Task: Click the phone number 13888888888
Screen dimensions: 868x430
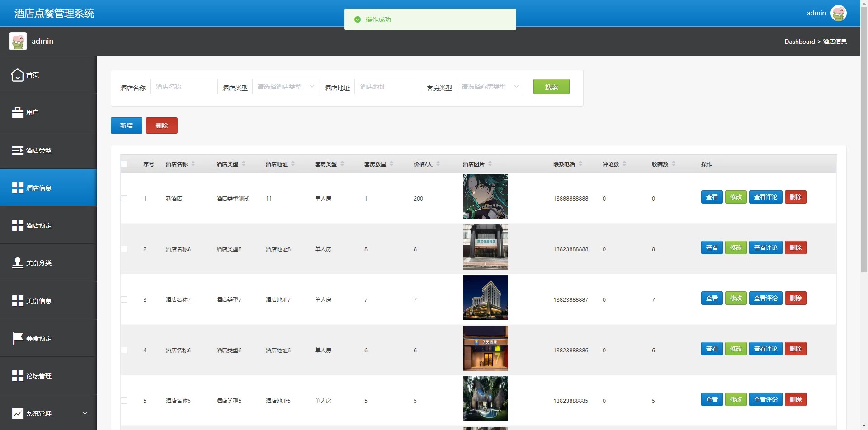Action: [x=571, y=199]
